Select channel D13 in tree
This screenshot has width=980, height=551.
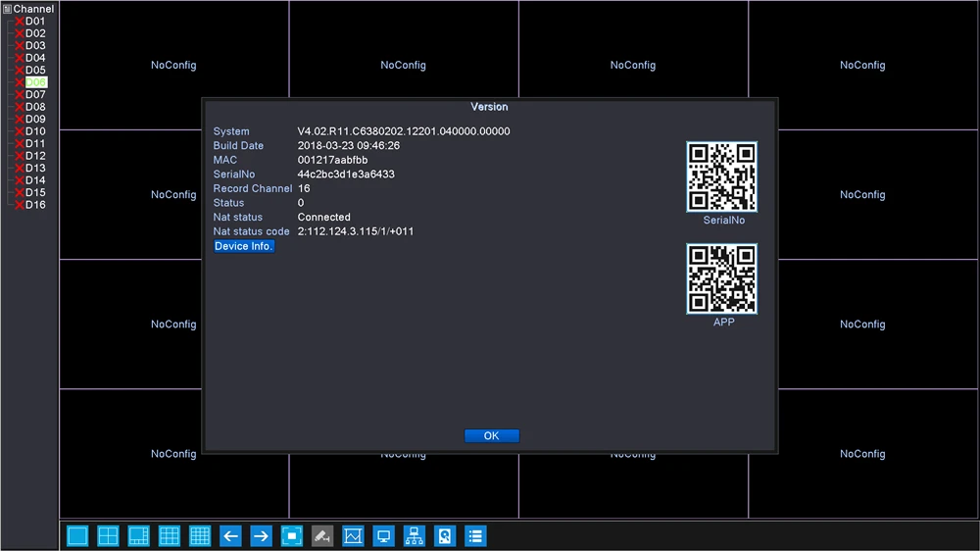coord(35,169)
